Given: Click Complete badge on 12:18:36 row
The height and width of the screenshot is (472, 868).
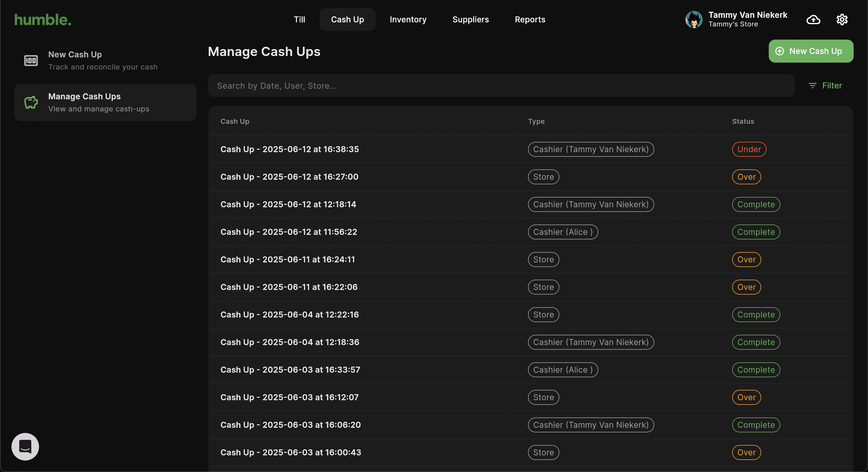Looking at the screenshot, I should coord(756,342).
